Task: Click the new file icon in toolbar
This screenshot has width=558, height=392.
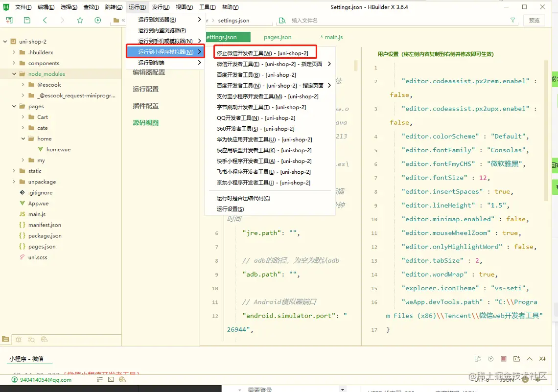Action: pos(9,20)
